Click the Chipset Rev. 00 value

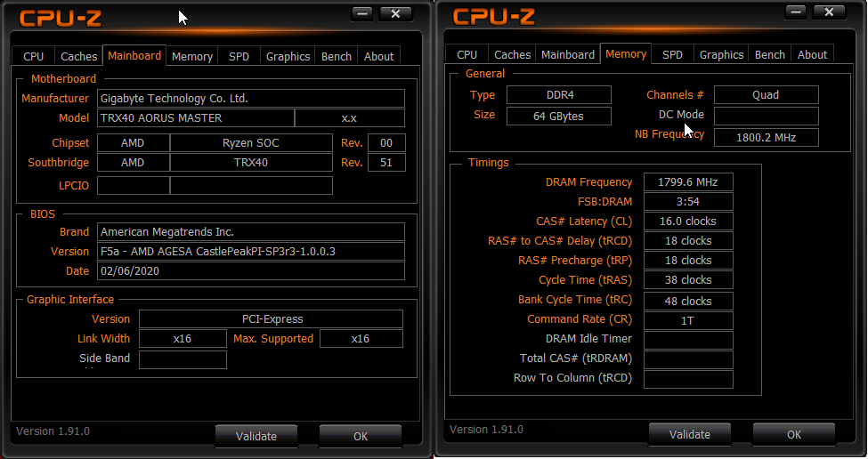click(386, 142)
